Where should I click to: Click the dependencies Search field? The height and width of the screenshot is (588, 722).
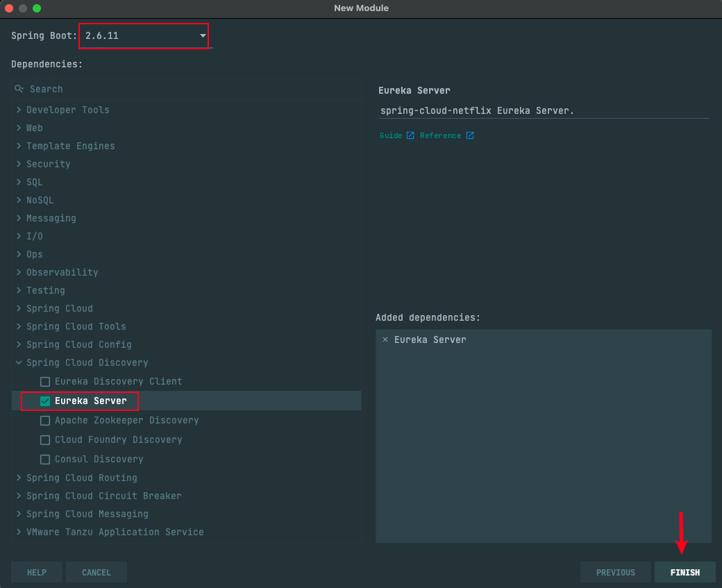coord(187,89)
